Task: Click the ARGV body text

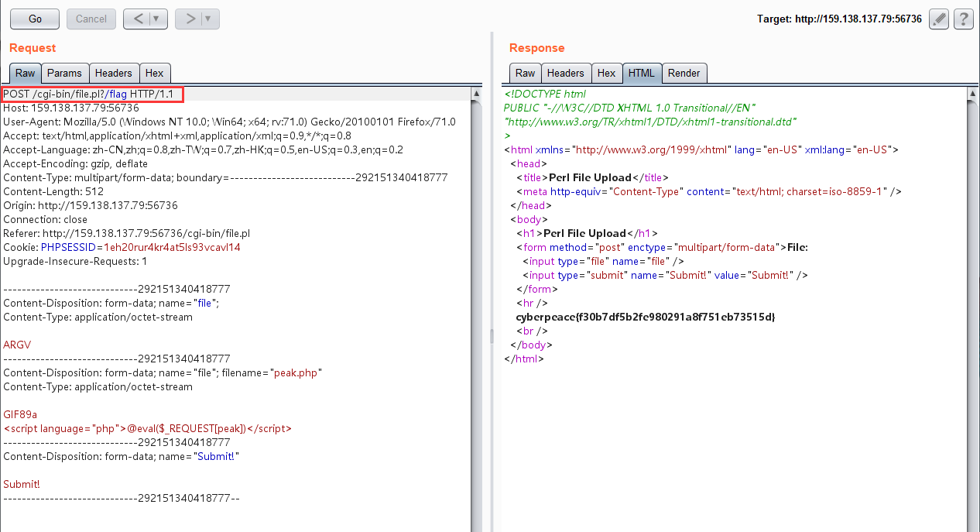Action: pos(17,345)
